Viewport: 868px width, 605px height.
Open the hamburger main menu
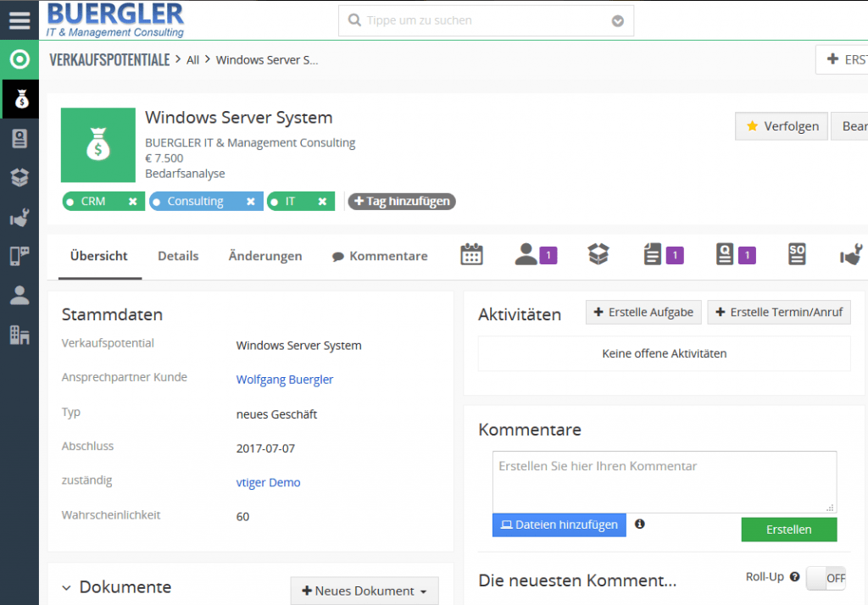[x=19, y=20]
